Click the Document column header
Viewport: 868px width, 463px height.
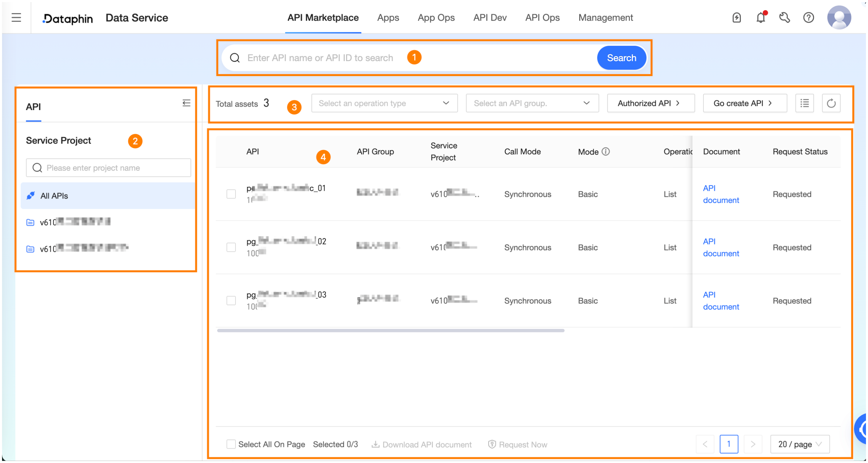click(x=722, y=152)
